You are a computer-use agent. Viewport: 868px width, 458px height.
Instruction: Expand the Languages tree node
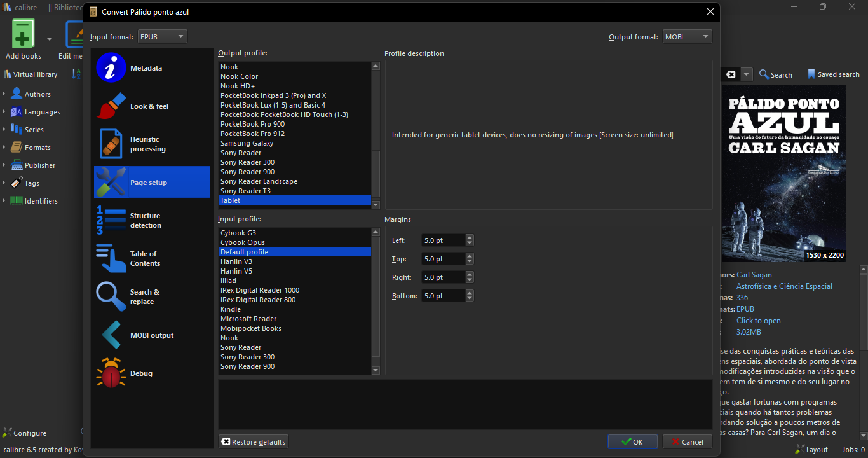[x=4, y=112]
